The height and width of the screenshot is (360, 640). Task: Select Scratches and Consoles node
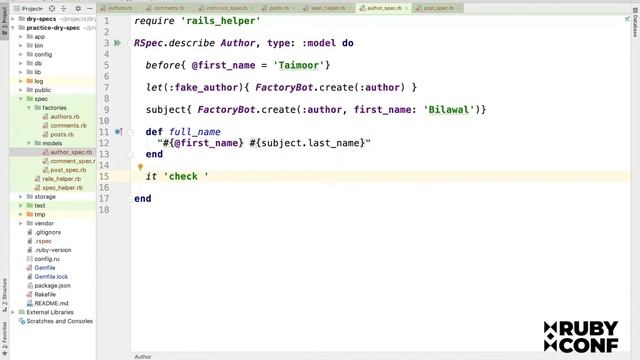tap(59, 321)
